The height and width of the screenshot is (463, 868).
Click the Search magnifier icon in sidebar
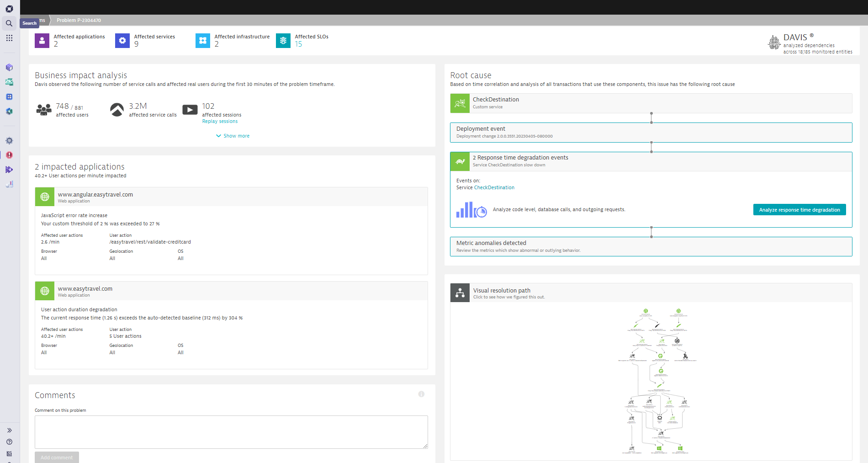coord(9,23)
